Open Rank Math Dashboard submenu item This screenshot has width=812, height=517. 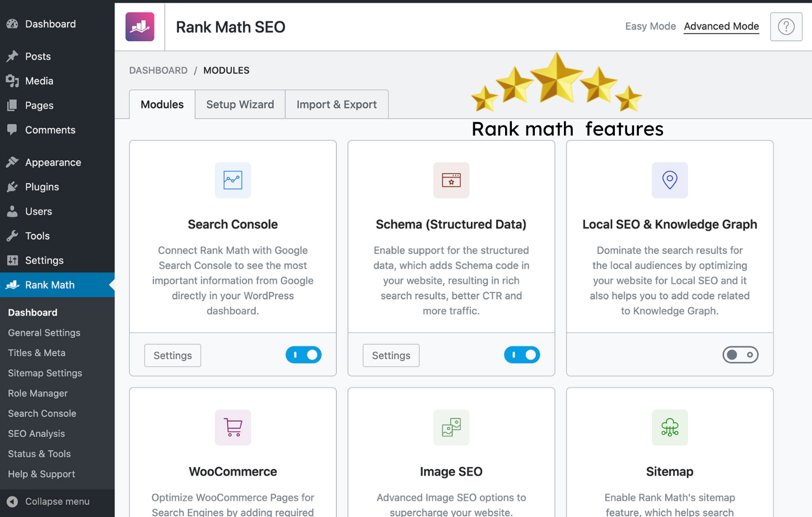[x=32, y=312]
